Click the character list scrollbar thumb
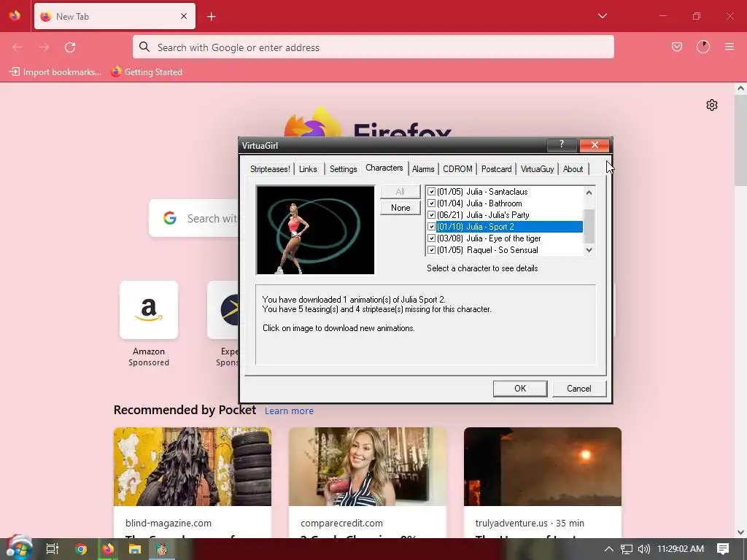Image resolution: width=747 pixels, height=560 pixels. (589, 226)
